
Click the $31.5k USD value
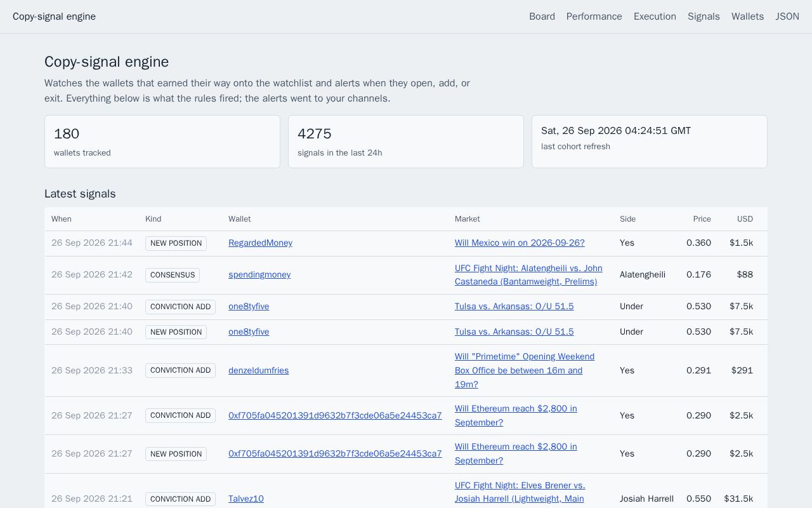click(738, 499)
